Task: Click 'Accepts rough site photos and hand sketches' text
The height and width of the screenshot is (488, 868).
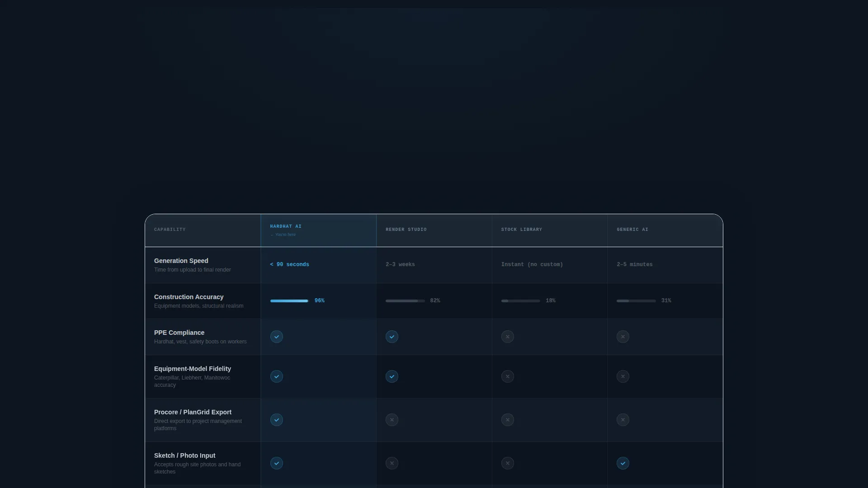Action: pos(197,468)
